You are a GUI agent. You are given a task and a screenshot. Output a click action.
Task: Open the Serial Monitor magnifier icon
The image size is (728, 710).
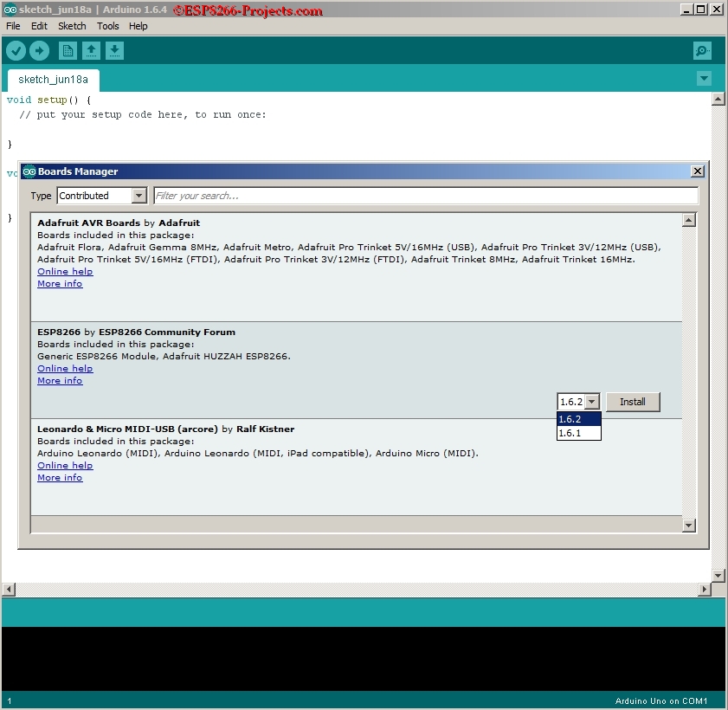[701, 50]
